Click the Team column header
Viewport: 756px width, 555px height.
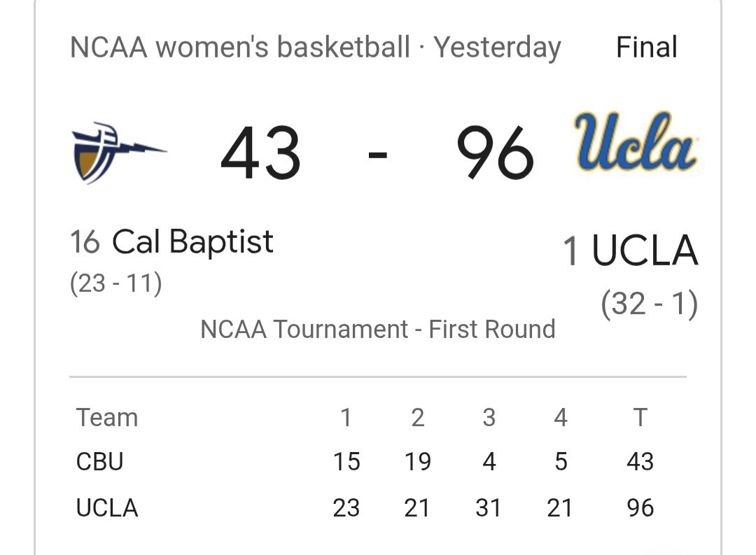[107, 418]
